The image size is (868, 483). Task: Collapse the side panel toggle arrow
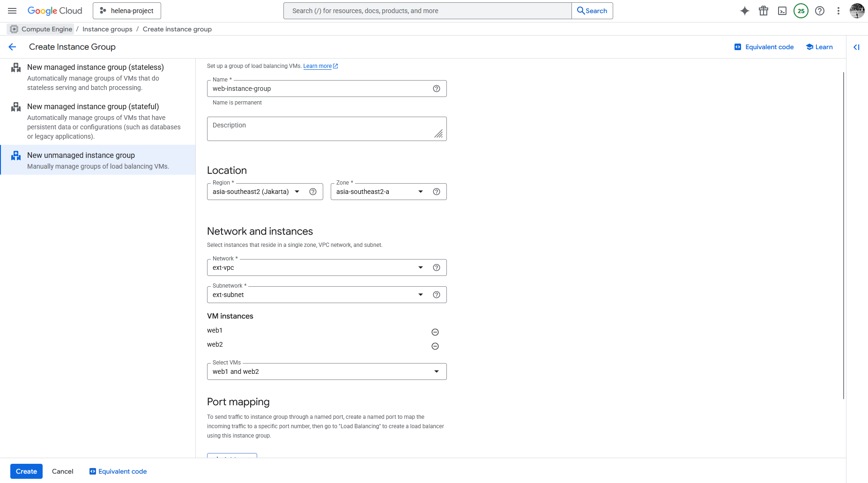tap(856, 47)
